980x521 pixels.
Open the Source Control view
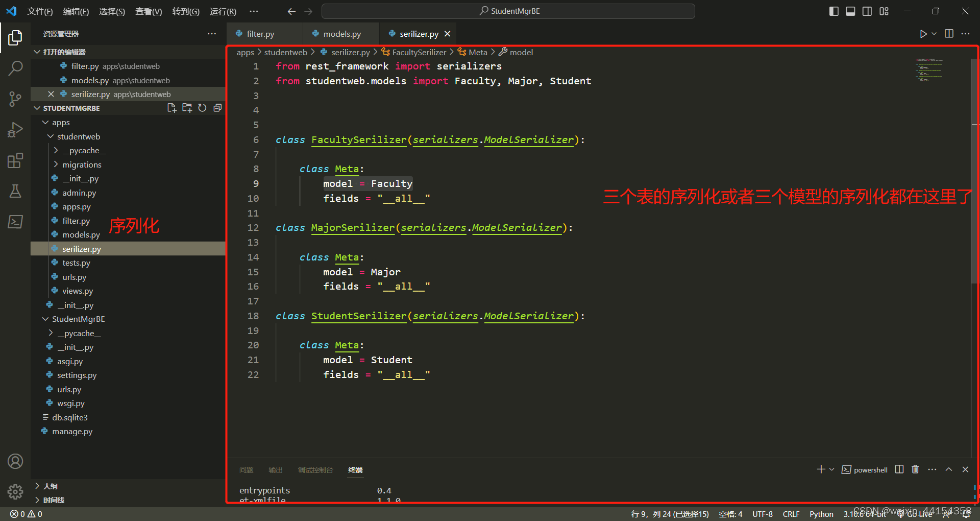[x=15, y=99]
